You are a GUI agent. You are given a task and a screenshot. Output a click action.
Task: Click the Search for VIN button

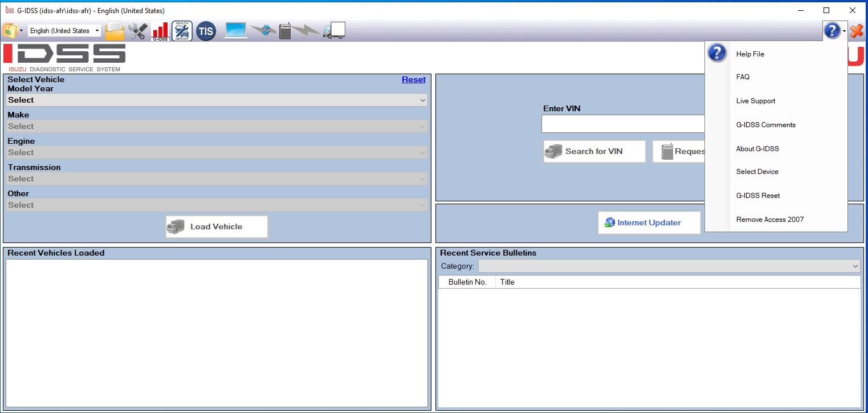coord(594,151)
